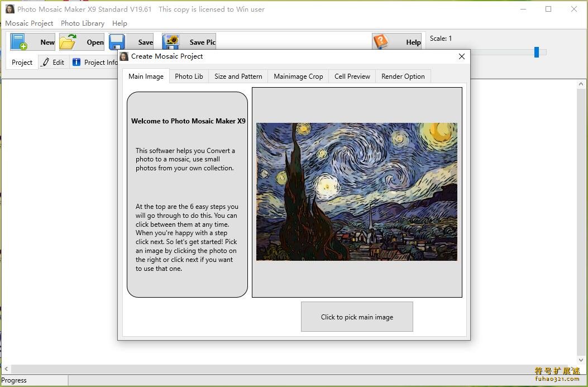The height and width of the screenshot is (387, 588).
Task: Select the Starry Night preview image
Action: point(356,192)
